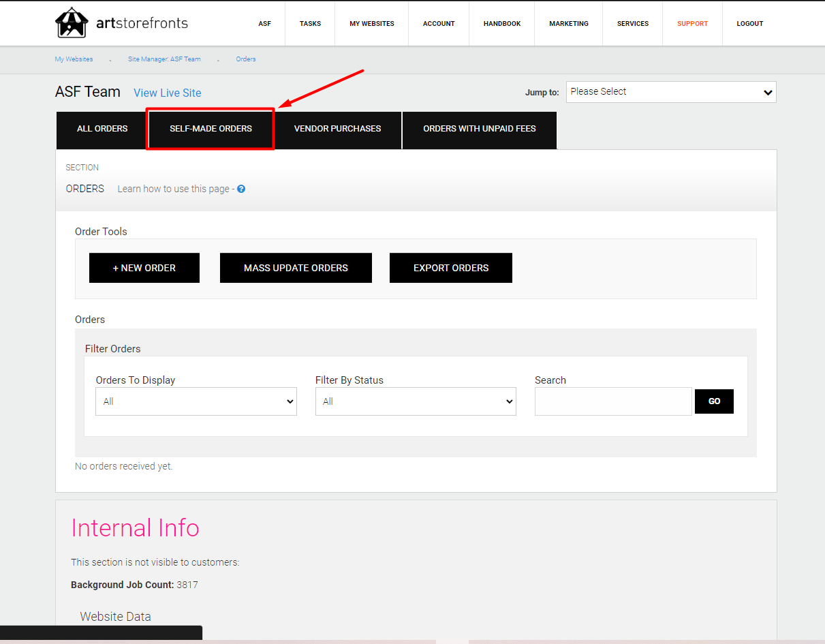Image resolution: width=825 pixels, height=644 pixels.
Task: Click the 'Internal Info' heading
Action: pos(135,528)
